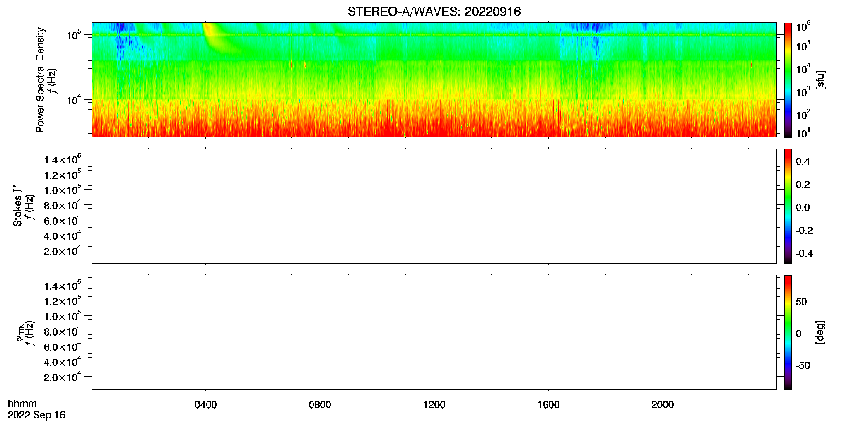868x447 pixels.
Task: Click the hhmm time format label
Action: [x=22, y=404]
